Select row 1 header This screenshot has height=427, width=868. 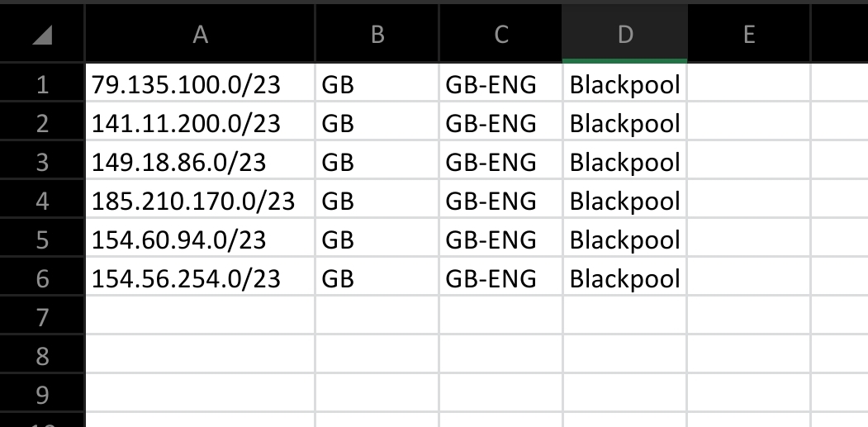42,83
